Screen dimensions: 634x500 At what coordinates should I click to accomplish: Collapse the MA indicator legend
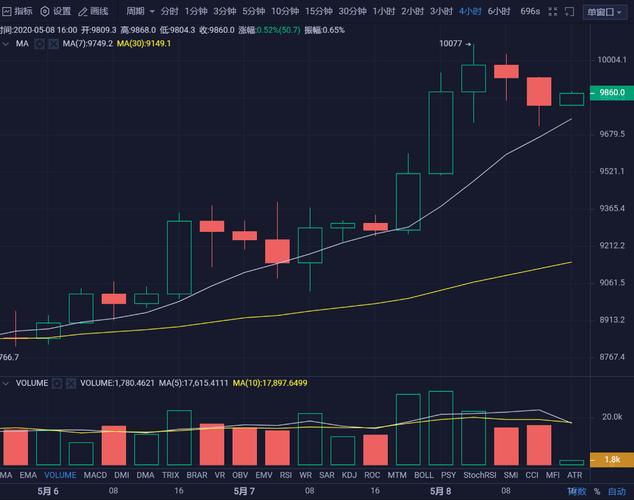coord(6,44)
